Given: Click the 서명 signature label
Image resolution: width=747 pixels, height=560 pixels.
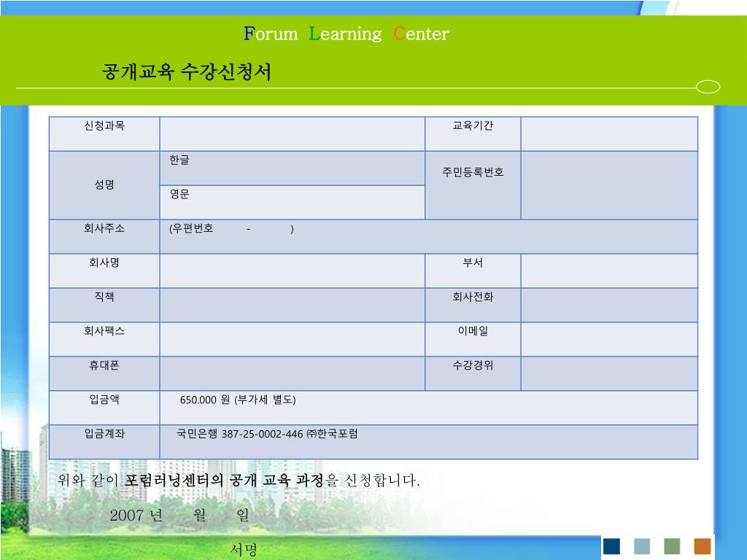Looking at the screenshot, I should pos(244,550).
